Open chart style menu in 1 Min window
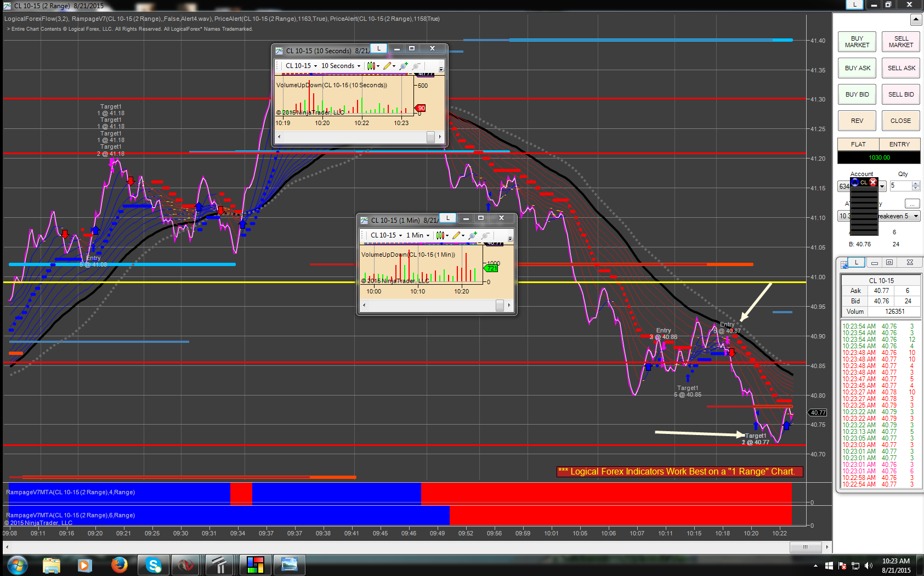 (x=442, y=235)
